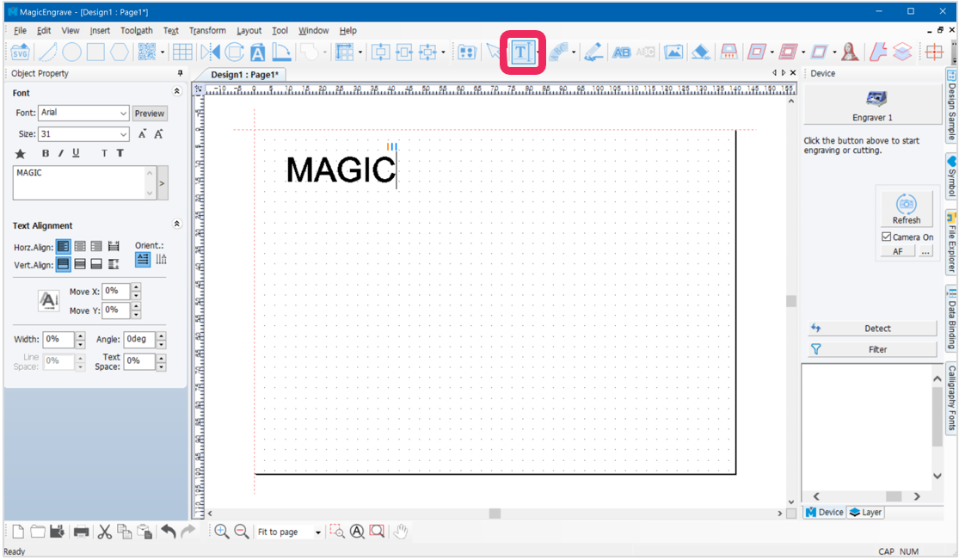Image resolution: width=959 pixels, height=560 pixels.
Task: Open the QR code dropdown arrow
Action: [163, 52]
